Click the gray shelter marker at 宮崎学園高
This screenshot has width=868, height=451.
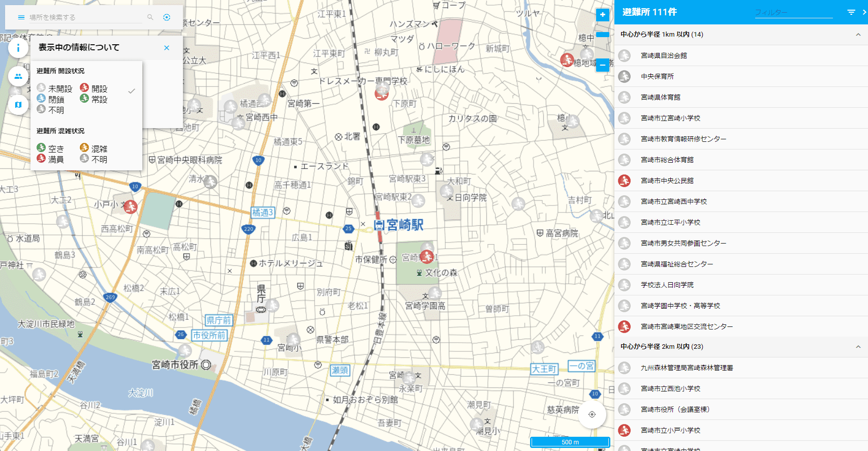click(x=435, y=293)
